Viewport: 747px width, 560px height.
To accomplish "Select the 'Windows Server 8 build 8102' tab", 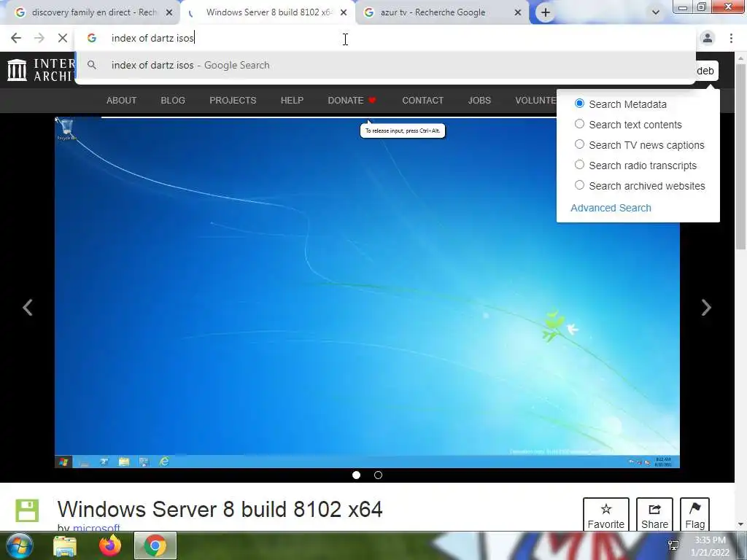I will tap(268, 12).
